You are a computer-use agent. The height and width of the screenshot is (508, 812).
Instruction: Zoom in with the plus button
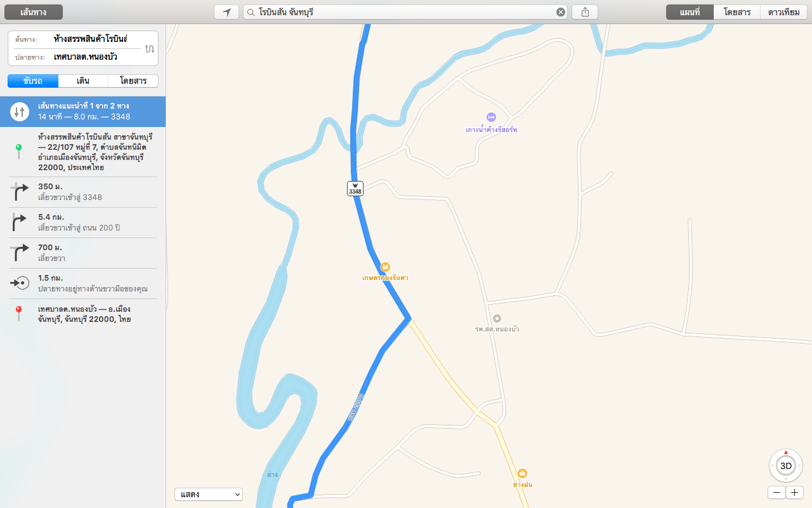794,493
